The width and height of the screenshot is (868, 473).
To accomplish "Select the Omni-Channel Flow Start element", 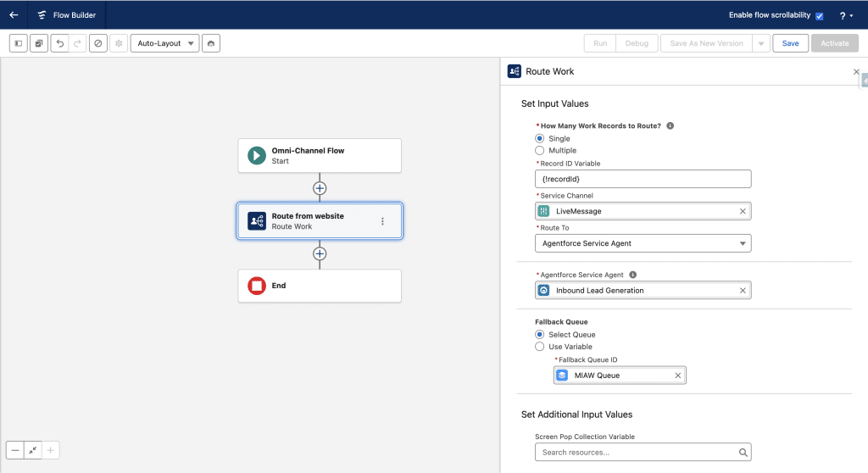I will click(x=320, y=156).
